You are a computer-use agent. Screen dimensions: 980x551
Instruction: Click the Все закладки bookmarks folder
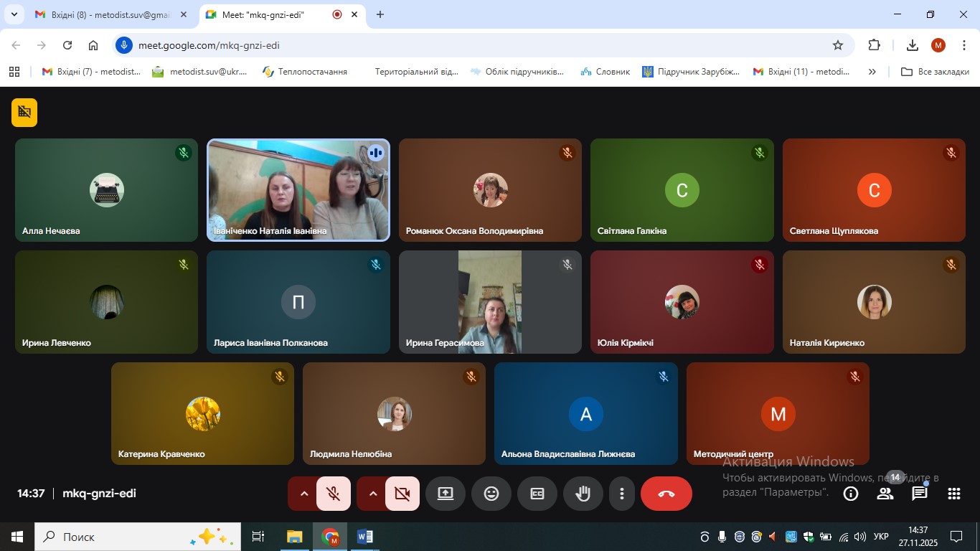point(935,72)
